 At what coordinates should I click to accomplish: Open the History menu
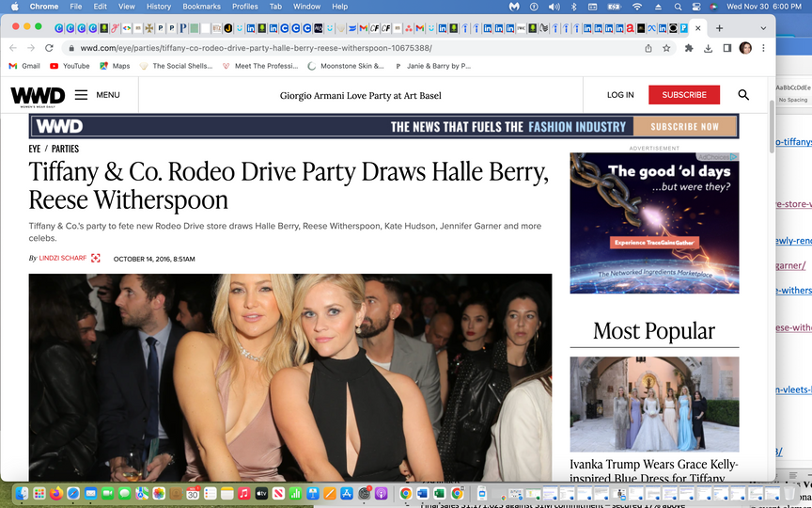(158, 7)
